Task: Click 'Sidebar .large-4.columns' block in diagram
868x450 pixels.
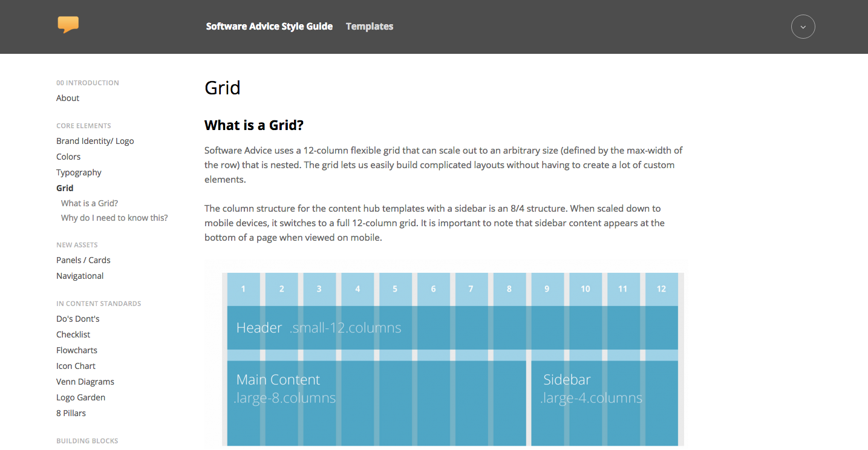Action: click(604, 403)
